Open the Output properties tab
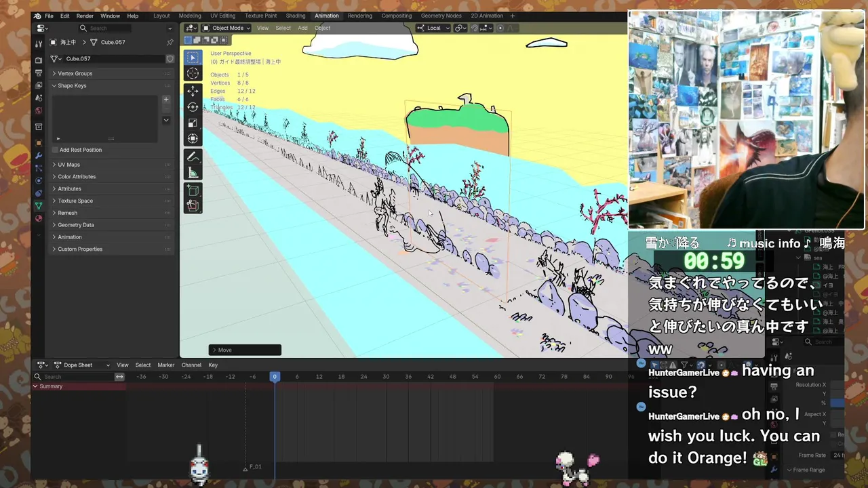 (x=39, y=73)
